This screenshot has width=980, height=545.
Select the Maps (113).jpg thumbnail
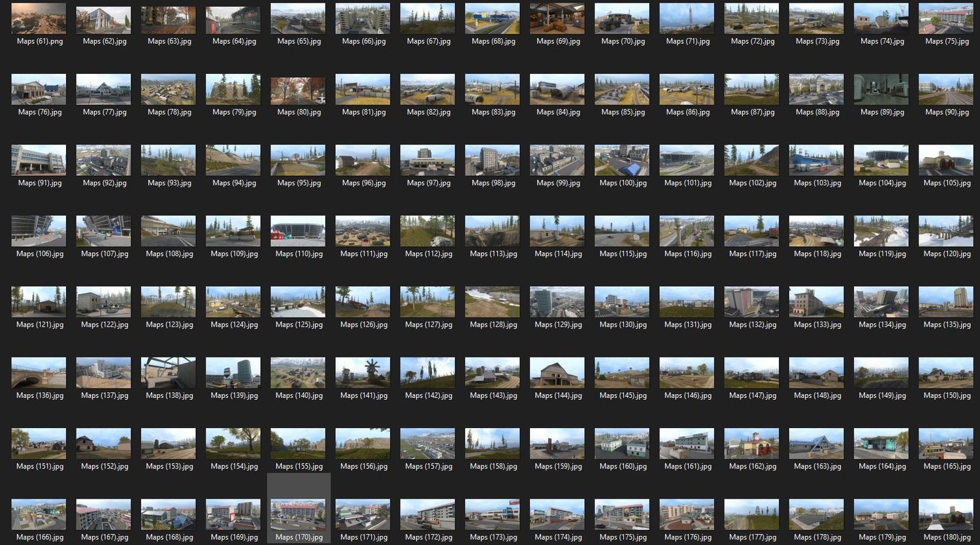pos(493,231)
